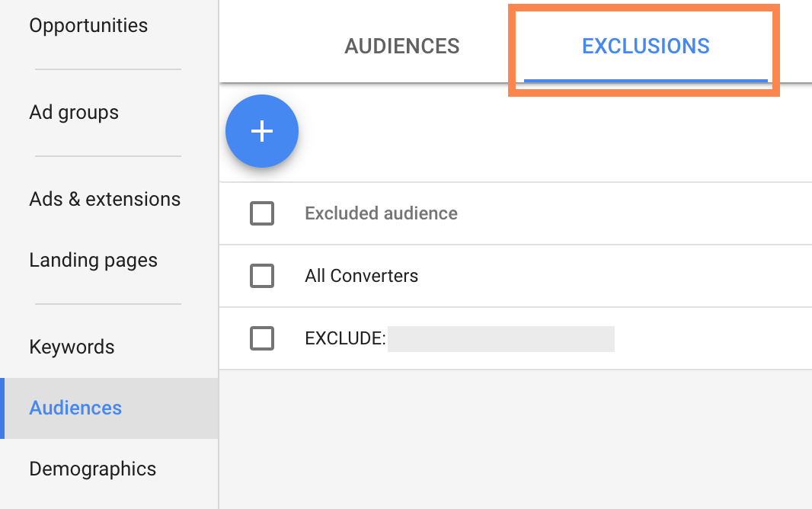The image size is (812, 509).
Task: Check the Excluded audience checkbox
Action: point(262,213)
